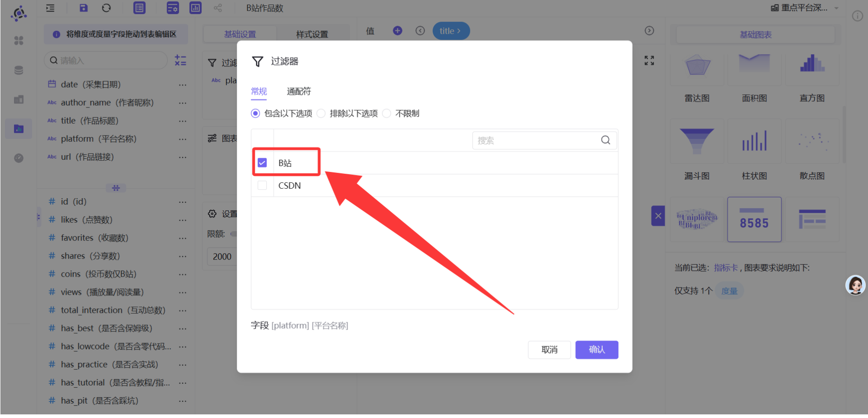Click 确认 button in filter dialog
Screen dimensions: 868x418
pos(597,349)
